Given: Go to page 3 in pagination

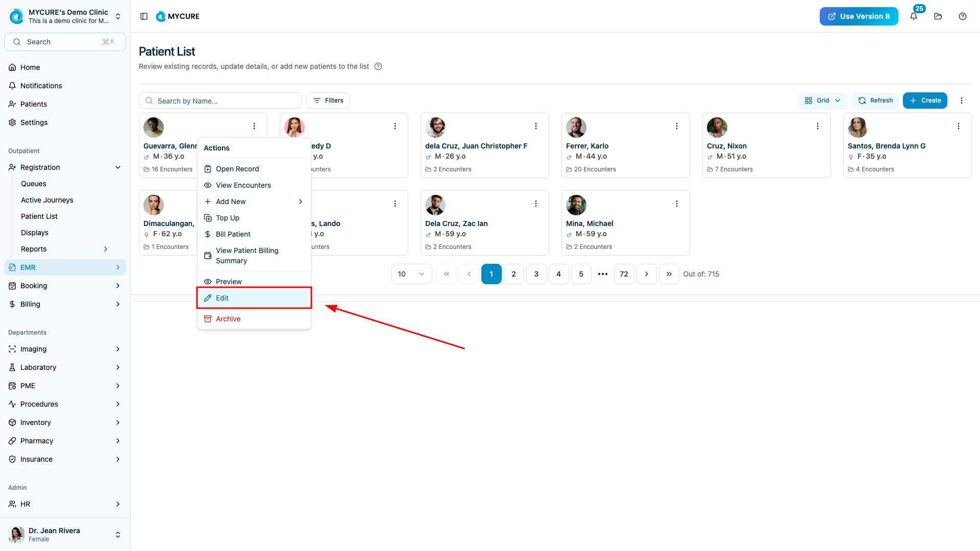Looking at the screenshot, I should (536, 274).
